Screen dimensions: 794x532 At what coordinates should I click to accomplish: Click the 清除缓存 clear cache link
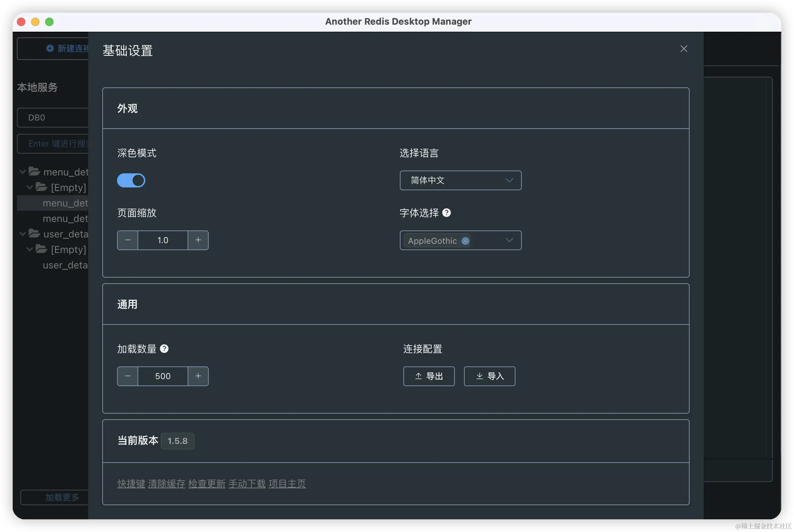(167, 484)
